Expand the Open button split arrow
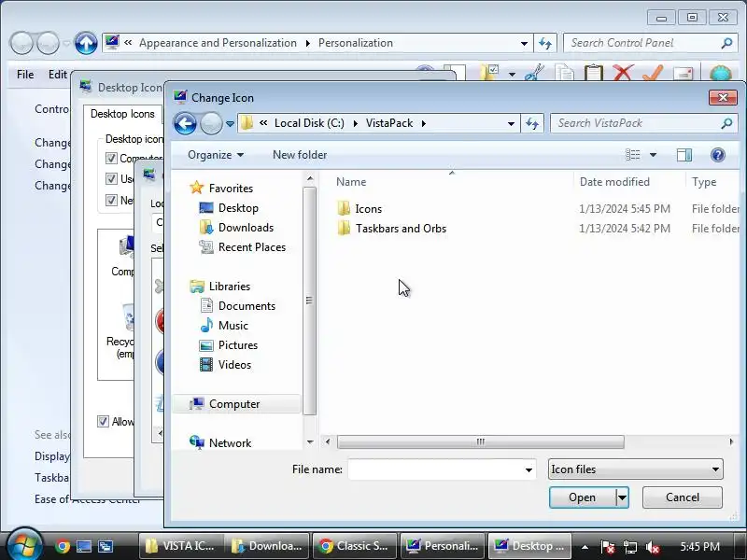The width and height of the screenshot is (747, 560). tap(622, 497)
